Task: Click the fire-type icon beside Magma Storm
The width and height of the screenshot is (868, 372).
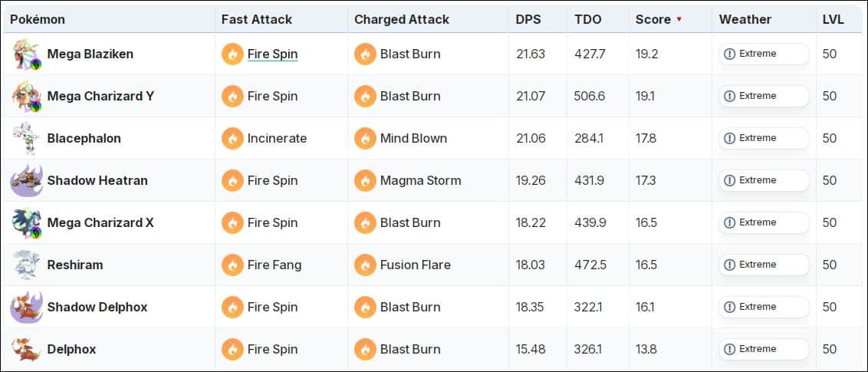Action: pos(364,181)
